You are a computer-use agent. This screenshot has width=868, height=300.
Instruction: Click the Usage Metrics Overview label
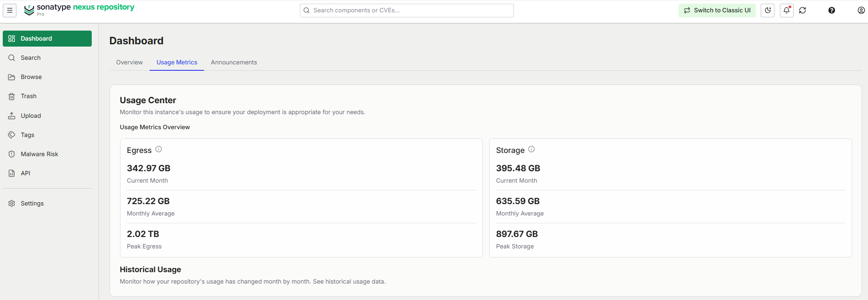155,127
